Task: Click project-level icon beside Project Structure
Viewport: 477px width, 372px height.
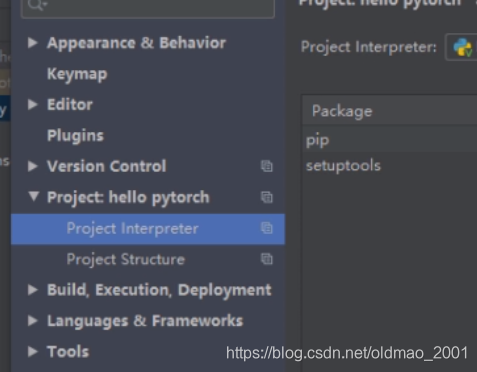Action: 267,259
